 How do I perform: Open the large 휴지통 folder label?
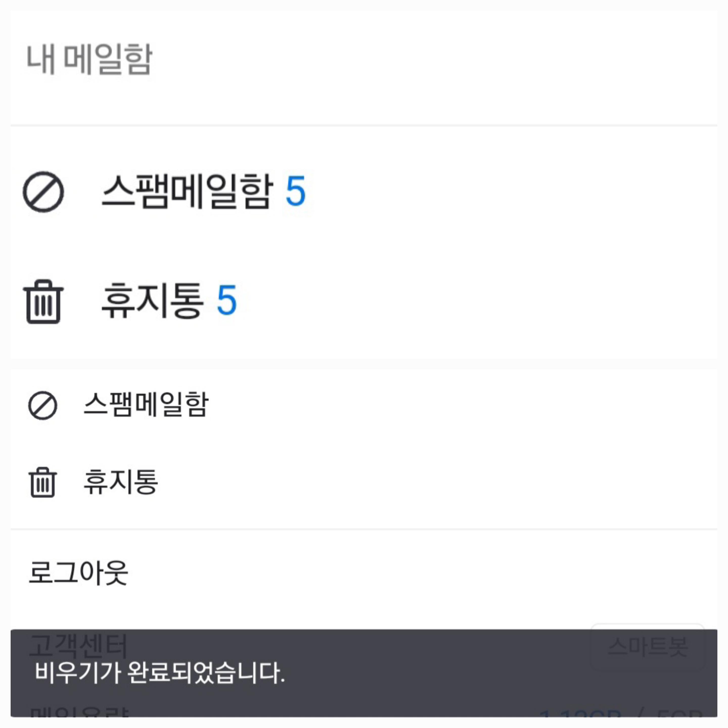(153, 301)
